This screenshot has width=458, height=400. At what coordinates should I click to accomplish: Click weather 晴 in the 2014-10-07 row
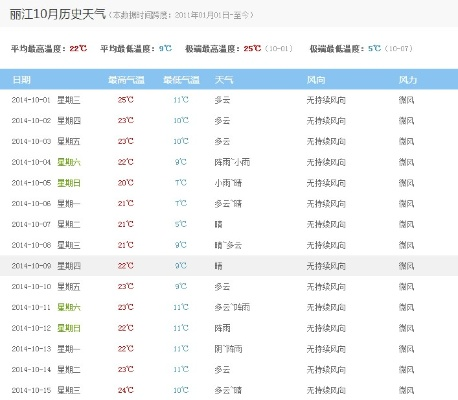pos(218,224)
